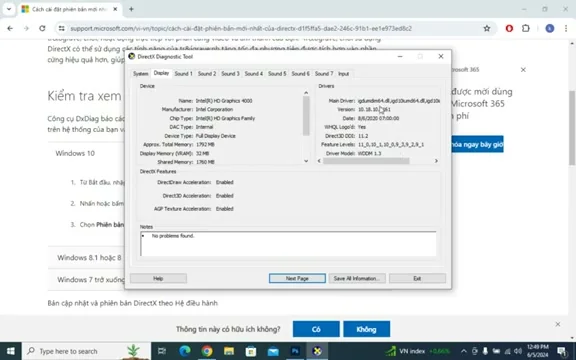
Task: Switch to the Sound 1 tab
Action: (x=183, y=74)
